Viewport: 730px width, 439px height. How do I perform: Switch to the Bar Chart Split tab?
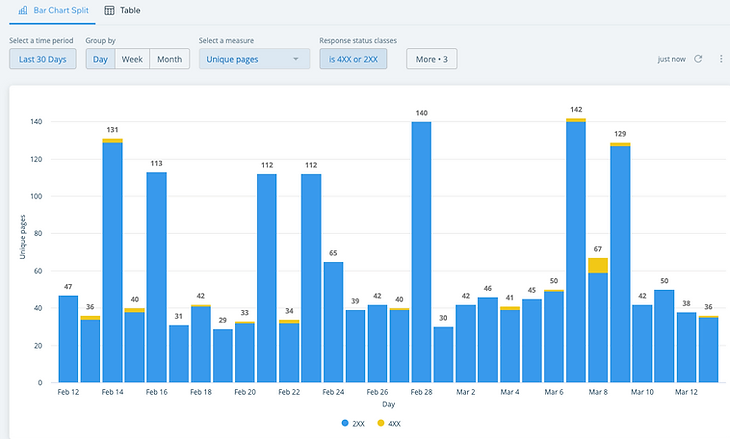point(53,10)
